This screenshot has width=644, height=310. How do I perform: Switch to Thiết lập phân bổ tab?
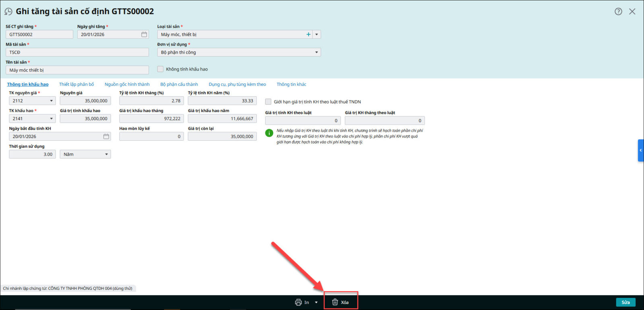(76, 84)
